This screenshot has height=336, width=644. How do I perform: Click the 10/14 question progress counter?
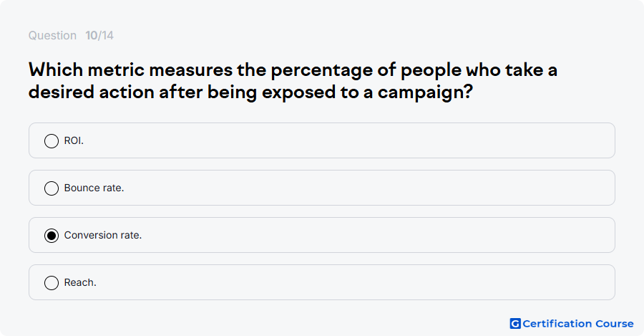tap(99, 35)
